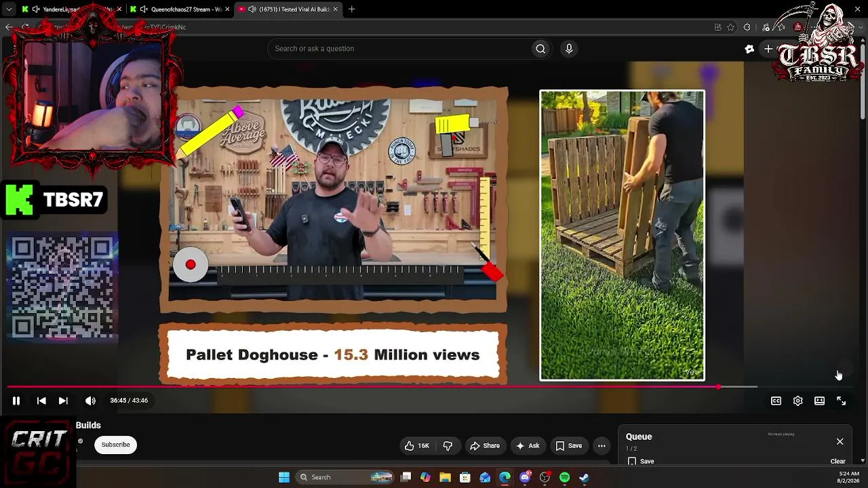Open the player settings gear

pos(798,401)
